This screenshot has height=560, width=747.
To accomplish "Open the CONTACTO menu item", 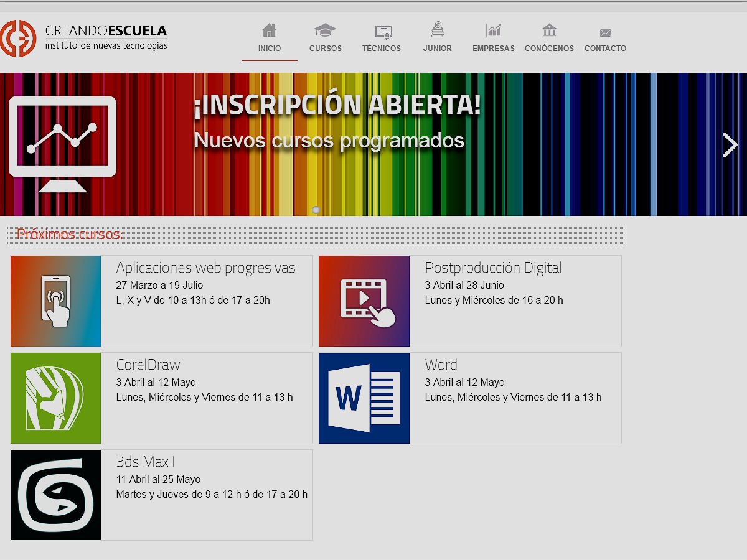I will tap(605, 49).
